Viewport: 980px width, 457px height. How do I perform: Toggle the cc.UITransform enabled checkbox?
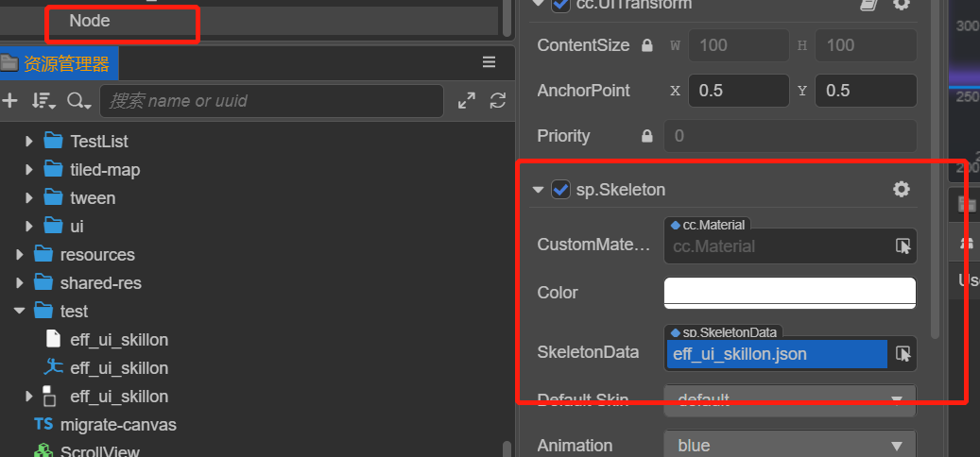click(561, 4)
